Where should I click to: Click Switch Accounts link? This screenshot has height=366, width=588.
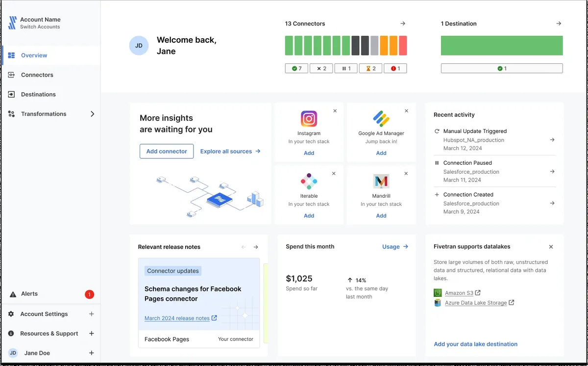pyautogui.click(x=40, y=27)
